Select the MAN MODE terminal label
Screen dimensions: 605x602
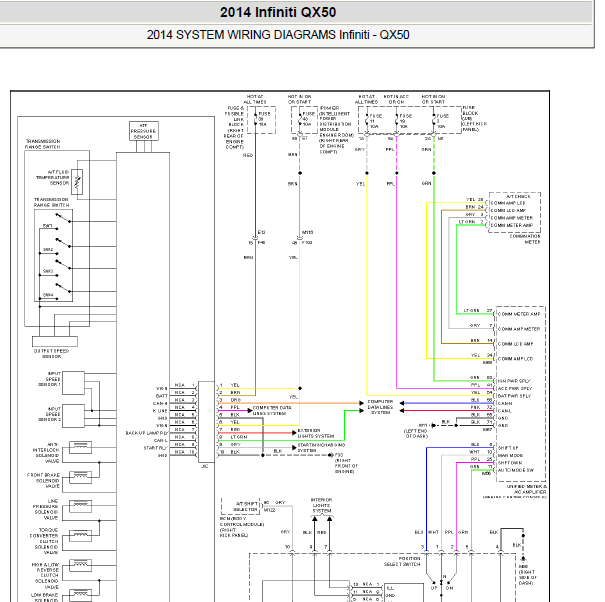(x=510, y=455)
